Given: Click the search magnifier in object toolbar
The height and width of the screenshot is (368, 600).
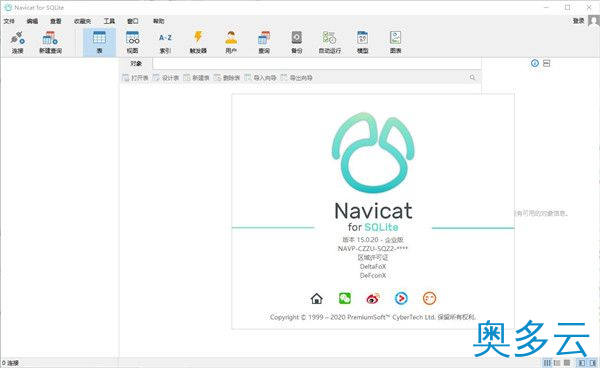Looking at the screenshot, I should [473, 78].
